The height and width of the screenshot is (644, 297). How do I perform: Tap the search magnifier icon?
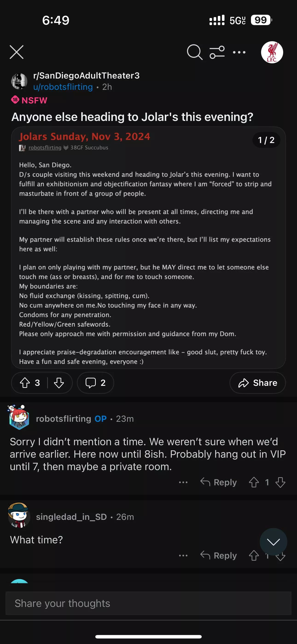pyautogui.click(x=194, y=52)
